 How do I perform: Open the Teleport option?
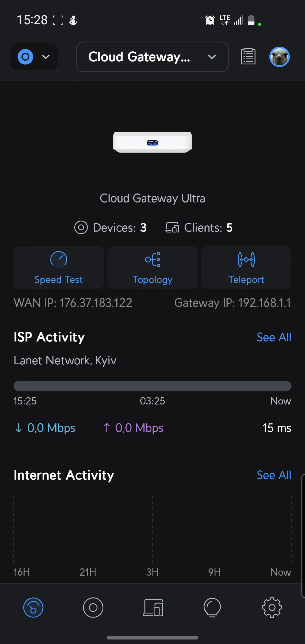click(246, 267)
